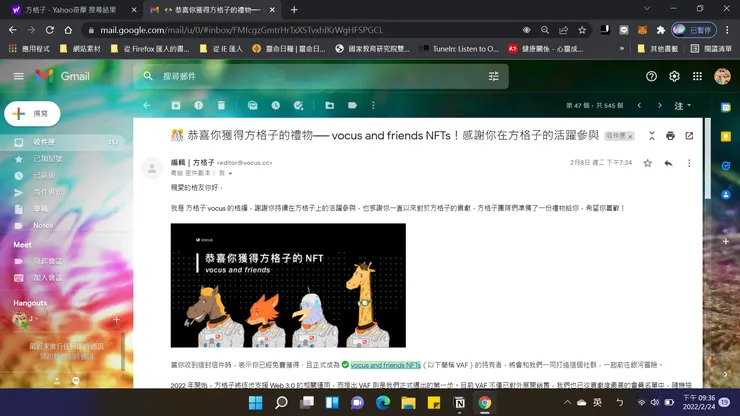Open a new browser tab
The image size is (740, 416).
(294, 9)
